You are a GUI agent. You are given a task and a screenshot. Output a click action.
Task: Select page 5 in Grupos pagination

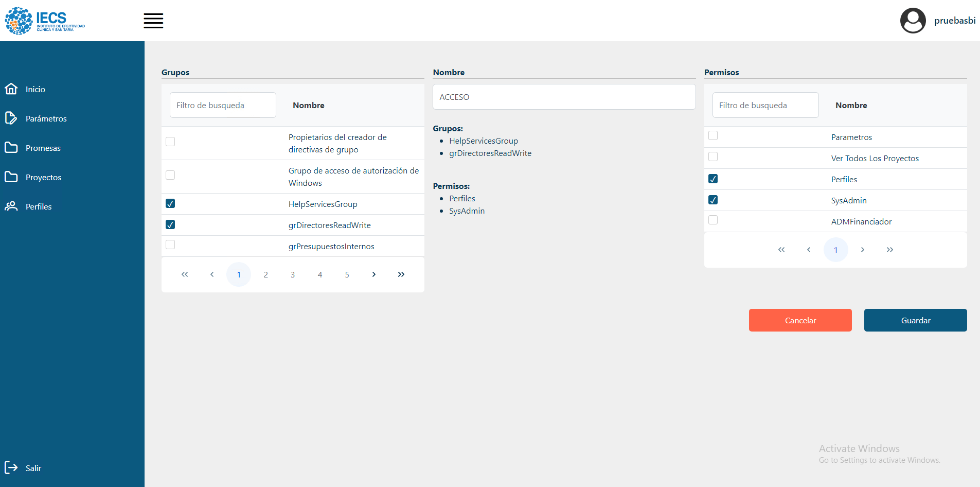(347, 274)
